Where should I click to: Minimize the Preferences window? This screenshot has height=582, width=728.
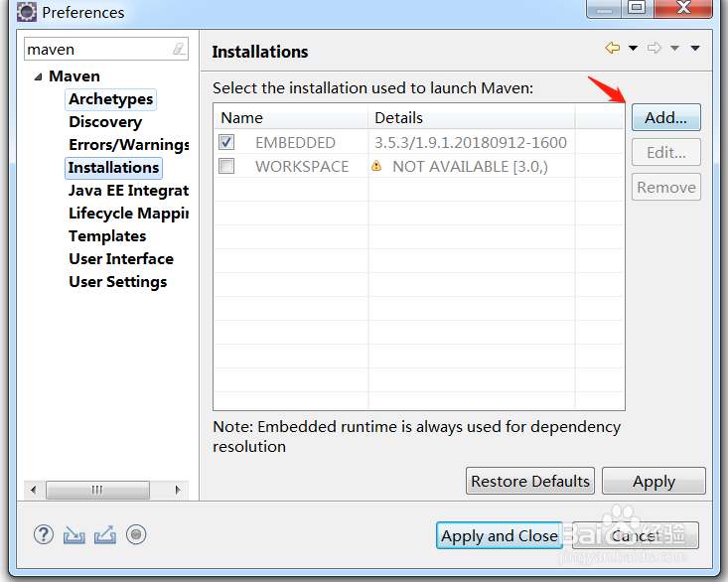pyautogui.click(x=604, y=7)
